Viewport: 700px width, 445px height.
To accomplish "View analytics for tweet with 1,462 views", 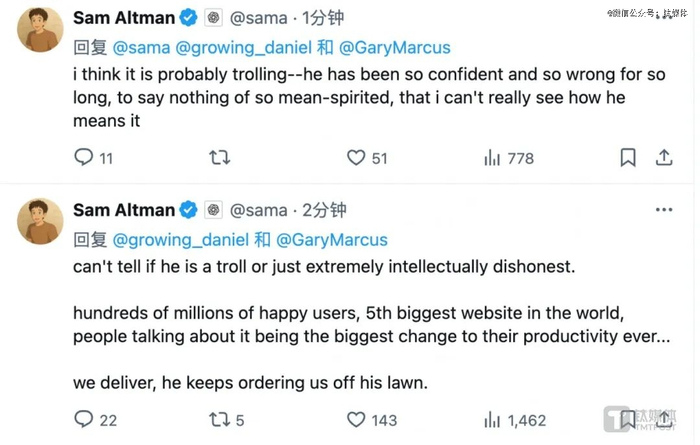I will click(x=493, y=420).
